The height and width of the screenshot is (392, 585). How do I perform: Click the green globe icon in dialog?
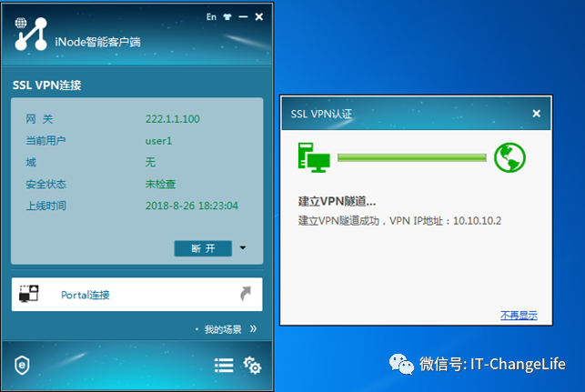tap(509, 157)
